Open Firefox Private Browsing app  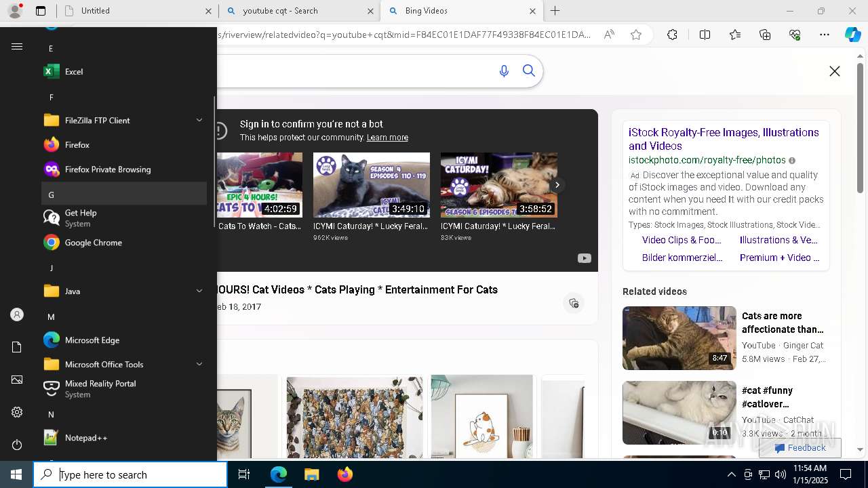[124, 169]
